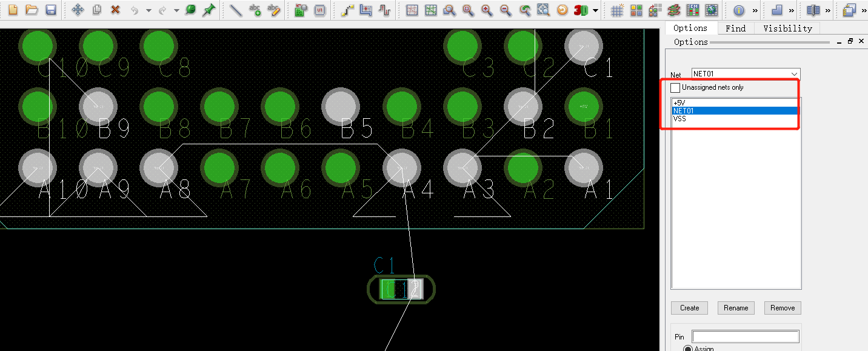The height and width of the screenshot is (351, 868).
Task: Select the Move tool with four arrows
Action: click(78, 10)
